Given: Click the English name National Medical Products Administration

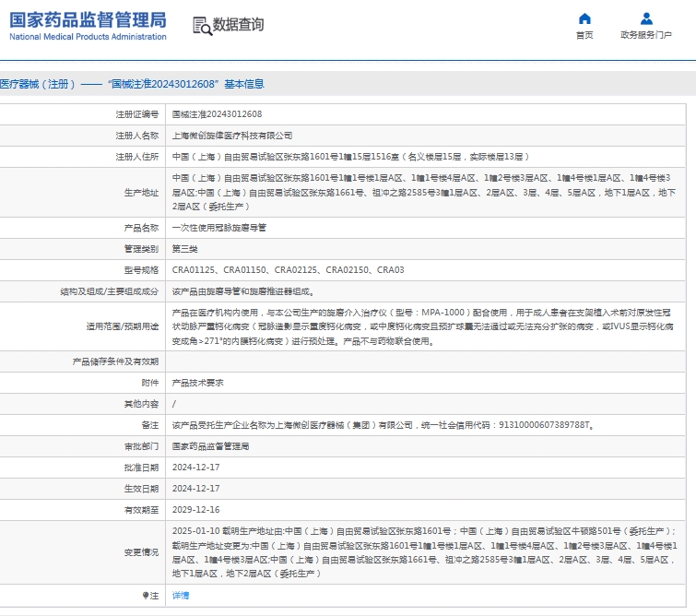Looking at the screenshot, I should [88, 37].
